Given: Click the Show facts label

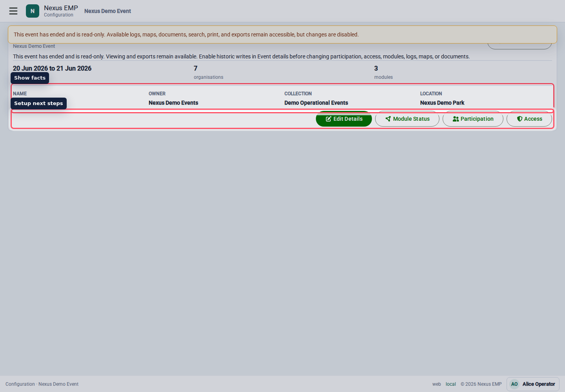Looking at the screenshot, I should click(x=30, y=78).
